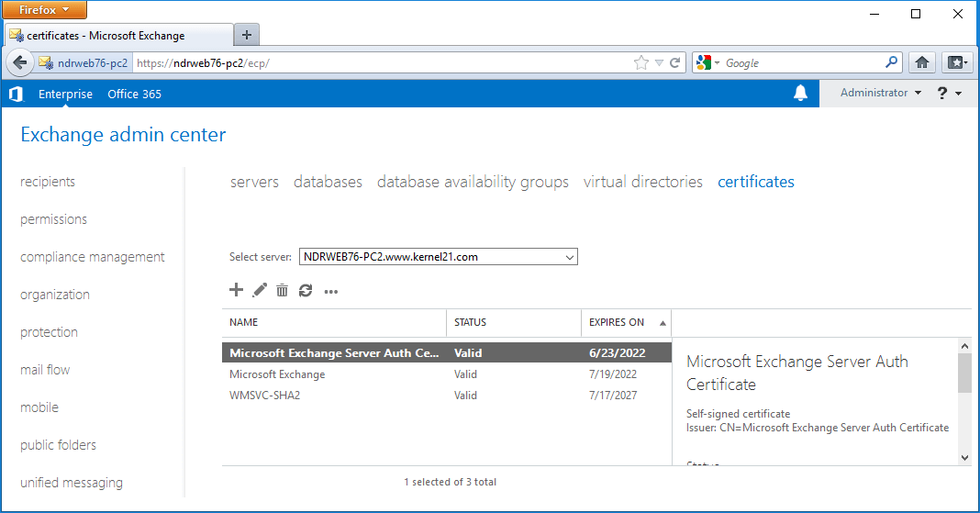Go to recipients section
This screenshot has height=513, width=980.
[48, 182]
